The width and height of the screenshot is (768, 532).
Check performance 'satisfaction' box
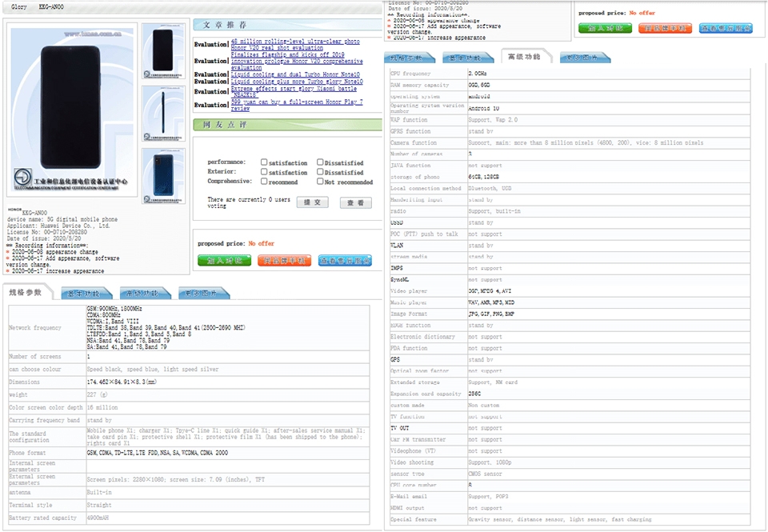pyautogui.click(x=264, y=162)
